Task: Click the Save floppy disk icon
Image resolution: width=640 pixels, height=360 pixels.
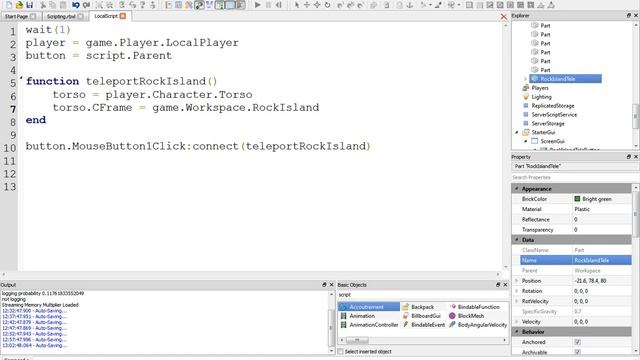Action: click(x=29, y=5)
